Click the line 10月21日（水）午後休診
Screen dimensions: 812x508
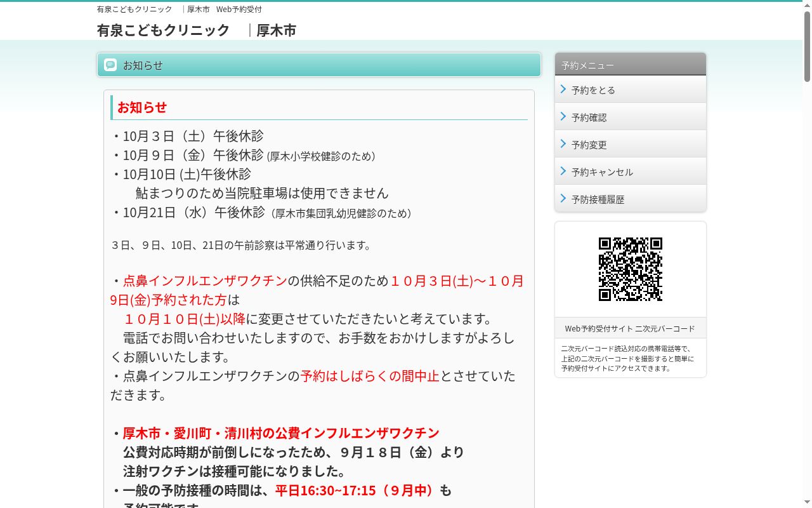point(188,212)
